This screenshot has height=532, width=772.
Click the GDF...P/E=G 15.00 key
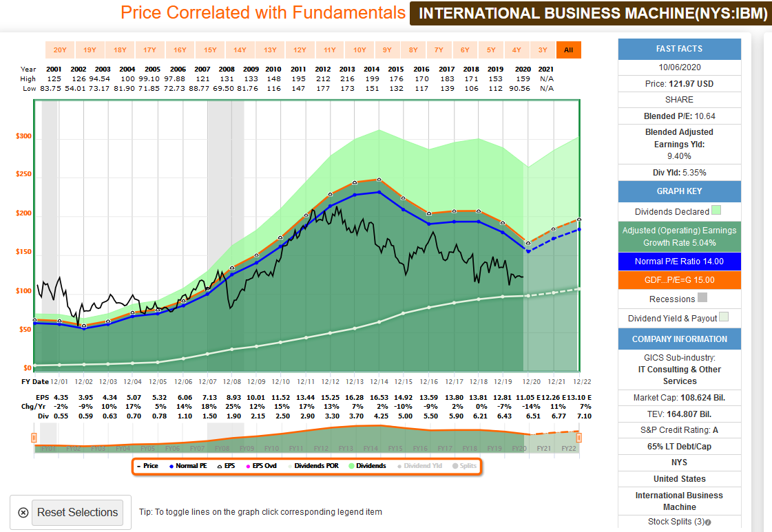tap(680, 280)
